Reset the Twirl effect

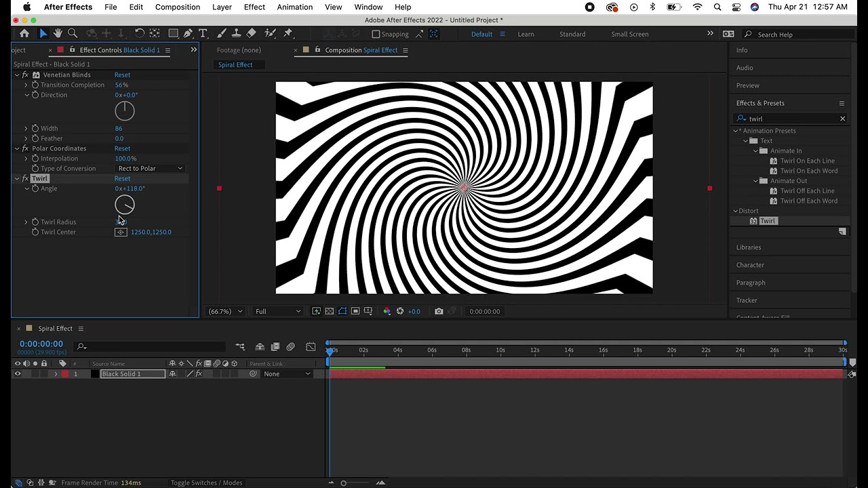tap(122, 178)
